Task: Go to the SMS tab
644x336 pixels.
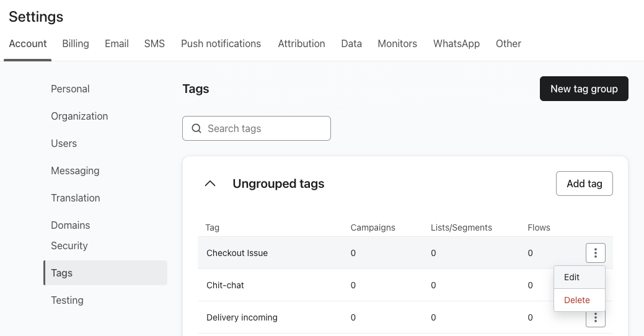Action: (154, 43)
